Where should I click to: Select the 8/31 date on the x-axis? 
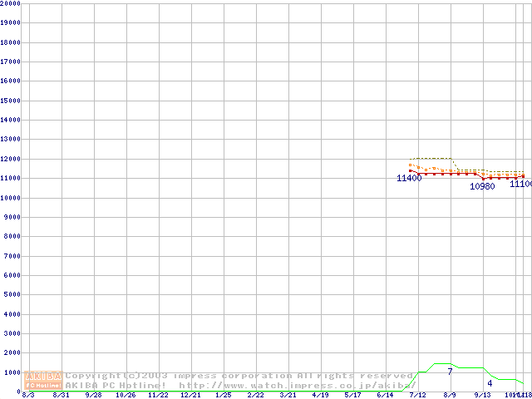pyautogui.click(x=61, y=395)
